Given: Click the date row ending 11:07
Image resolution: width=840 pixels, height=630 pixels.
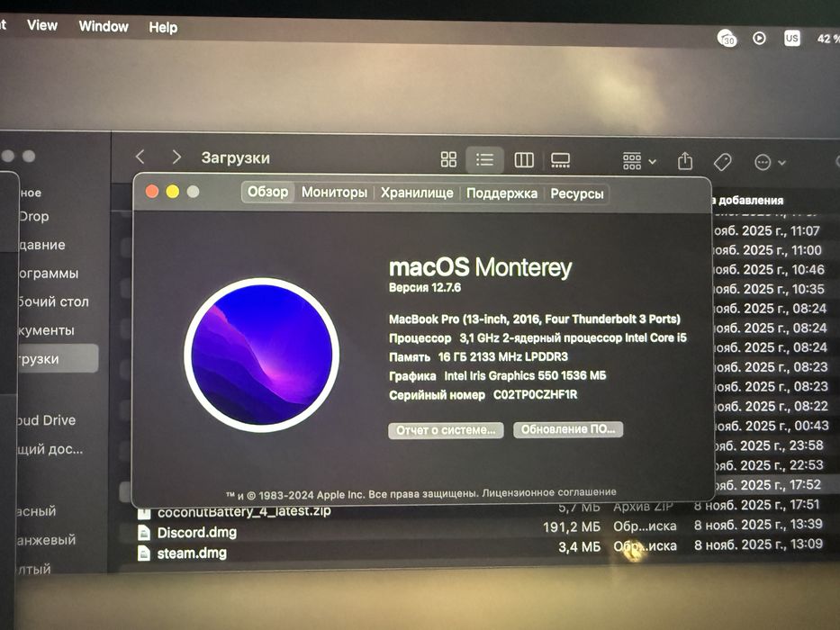Looking at the screenshot, I should (767, 231).
